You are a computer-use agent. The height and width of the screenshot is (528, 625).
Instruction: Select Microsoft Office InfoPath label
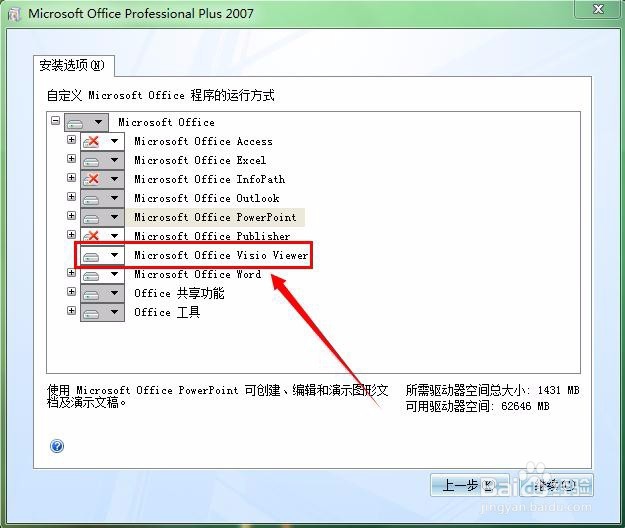(x=210, y=179)
